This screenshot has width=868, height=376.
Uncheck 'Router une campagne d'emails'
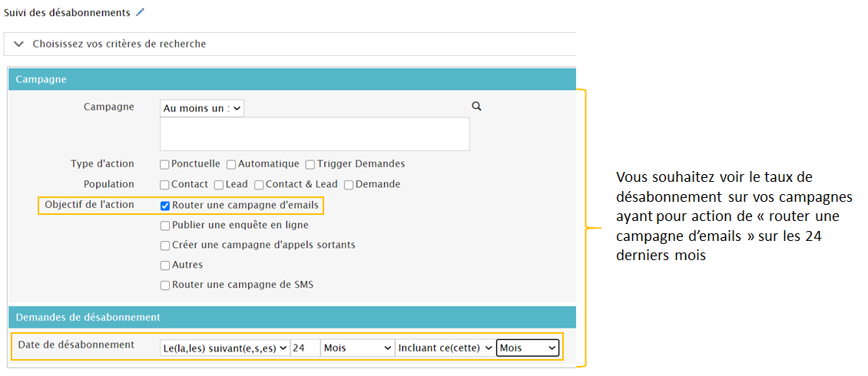tap(165, 206)
